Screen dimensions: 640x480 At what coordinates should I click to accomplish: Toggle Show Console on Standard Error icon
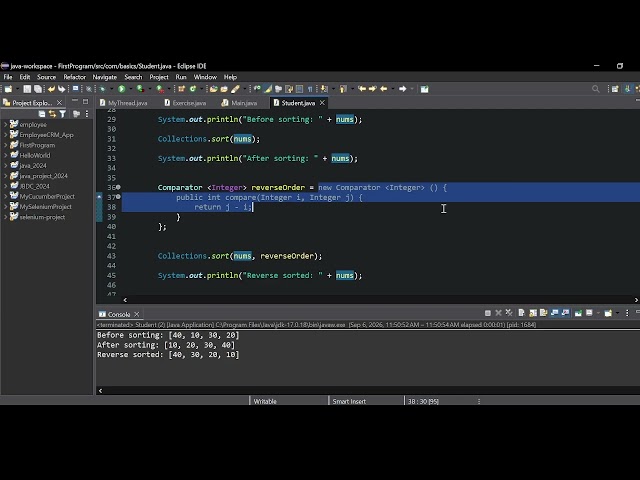pyautogui.click(x=565, y=313)
